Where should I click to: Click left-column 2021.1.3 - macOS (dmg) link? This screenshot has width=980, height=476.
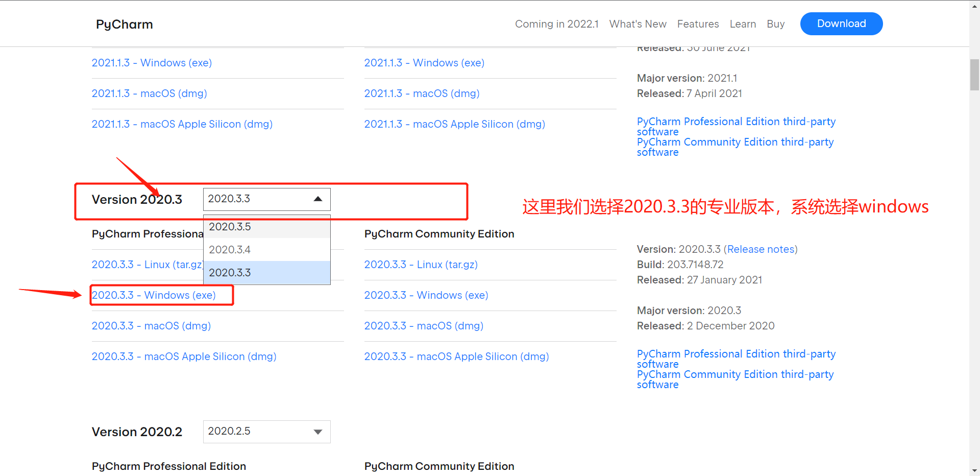pyautogui.click(x=149, y=93)
